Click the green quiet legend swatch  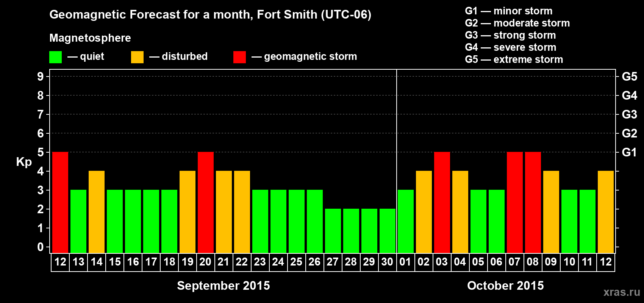pos(55,57)
